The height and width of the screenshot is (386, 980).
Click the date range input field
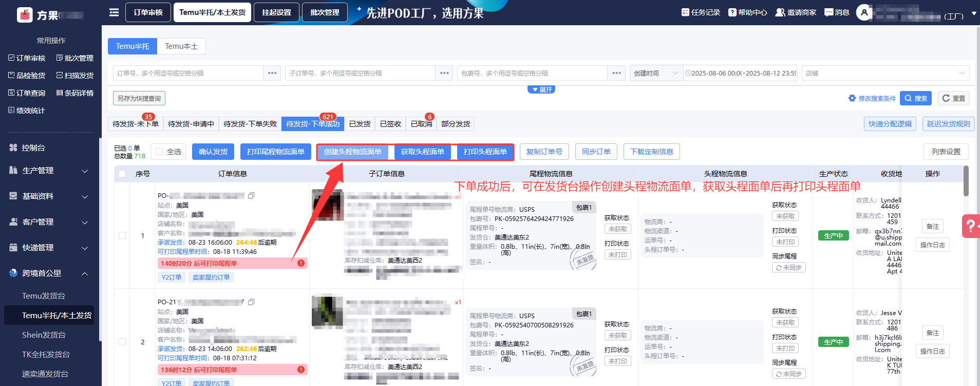click(740, 73)
